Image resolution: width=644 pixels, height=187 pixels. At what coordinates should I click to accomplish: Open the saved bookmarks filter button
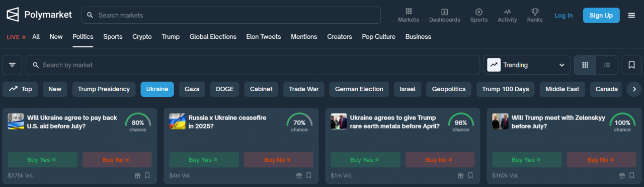(x=631, y=65)
